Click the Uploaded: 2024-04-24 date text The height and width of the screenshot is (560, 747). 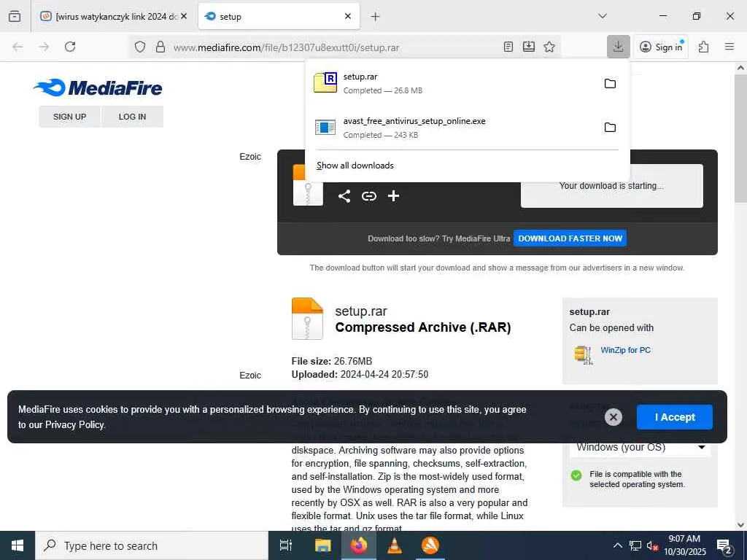coord(360,374)
